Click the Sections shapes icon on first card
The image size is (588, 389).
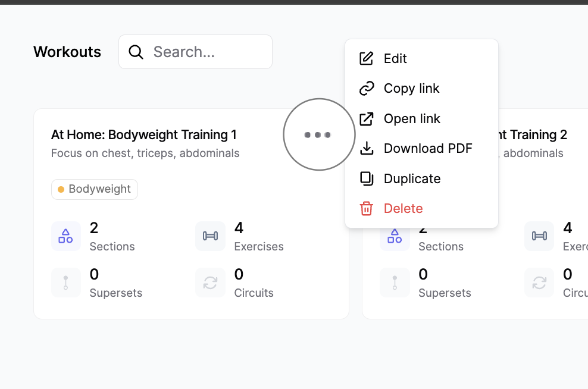tap(65, 236)
